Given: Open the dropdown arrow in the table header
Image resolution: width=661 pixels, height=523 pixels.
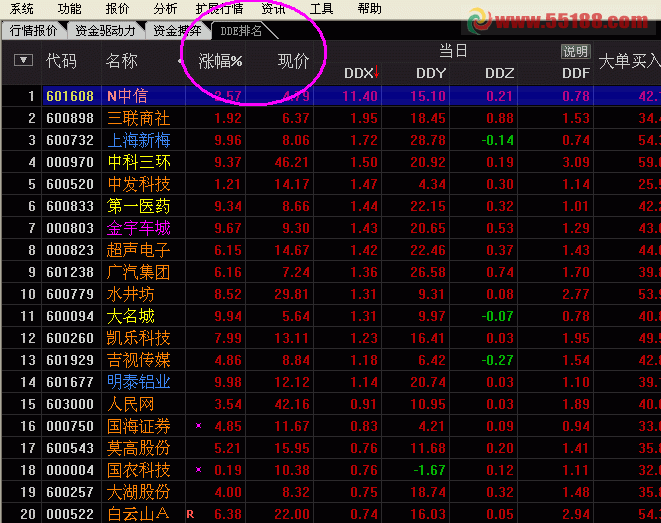Looking at the screenshot, I should (23, 60).
